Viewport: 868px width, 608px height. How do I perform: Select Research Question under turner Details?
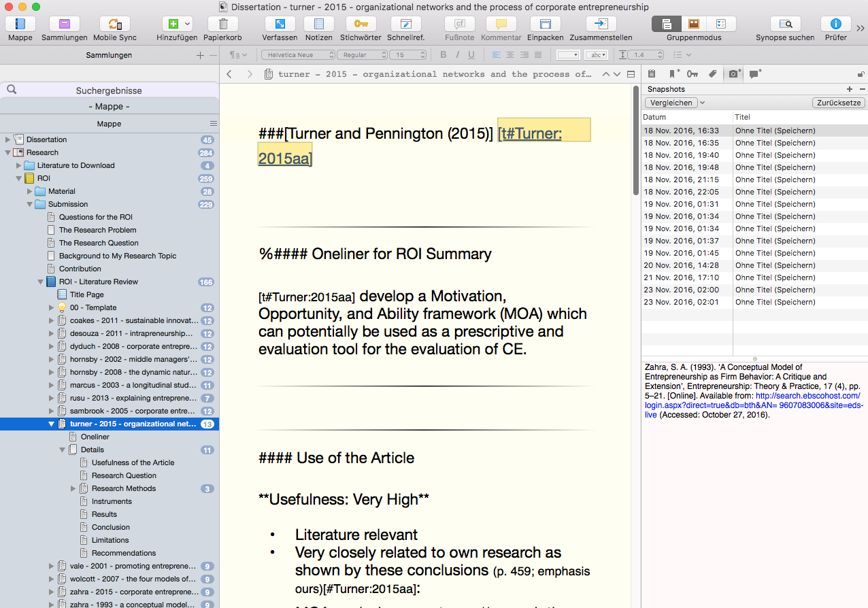click(124, 475)
